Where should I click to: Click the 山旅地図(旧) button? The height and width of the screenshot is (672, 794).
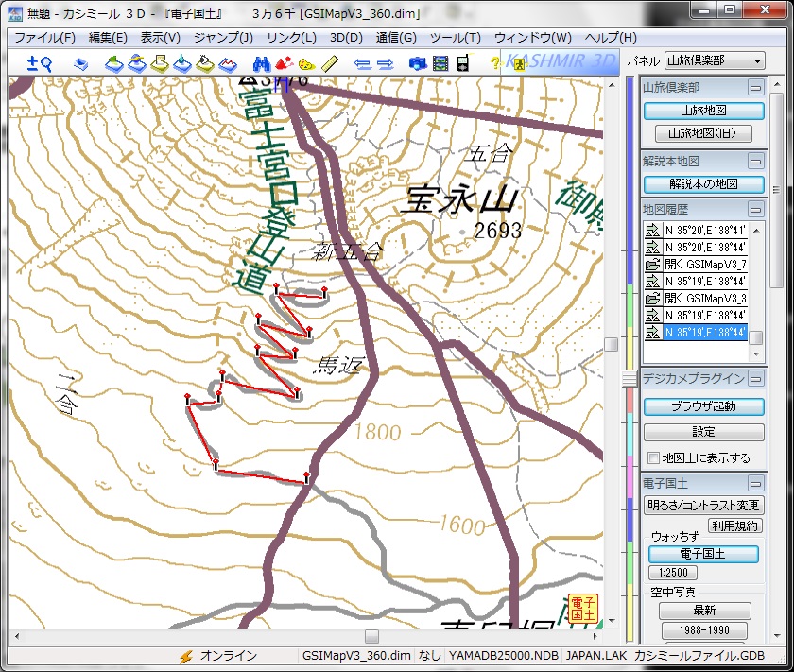coord(703,133)
